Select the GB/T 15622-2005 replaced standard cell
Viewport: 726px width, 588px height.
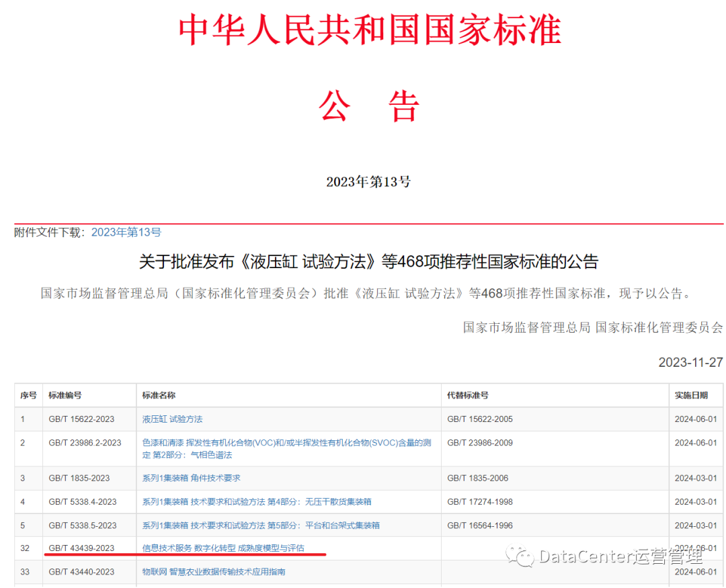(479, 419)
